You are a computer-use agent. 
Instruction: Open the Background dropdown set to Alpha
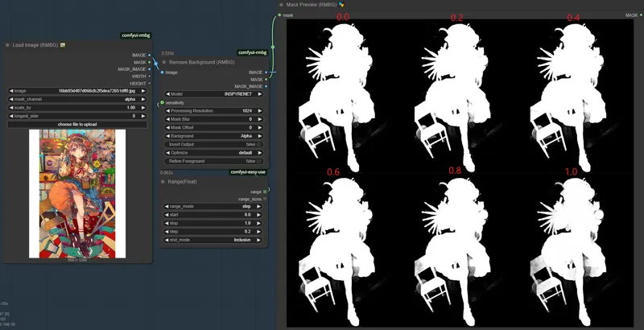coord(213,136)
